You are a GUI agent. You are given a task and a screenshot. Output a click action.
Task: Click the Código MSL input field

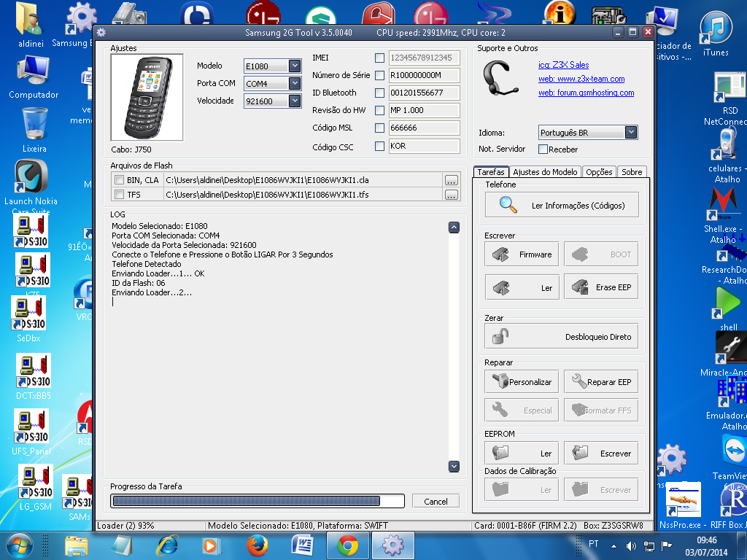424,128
